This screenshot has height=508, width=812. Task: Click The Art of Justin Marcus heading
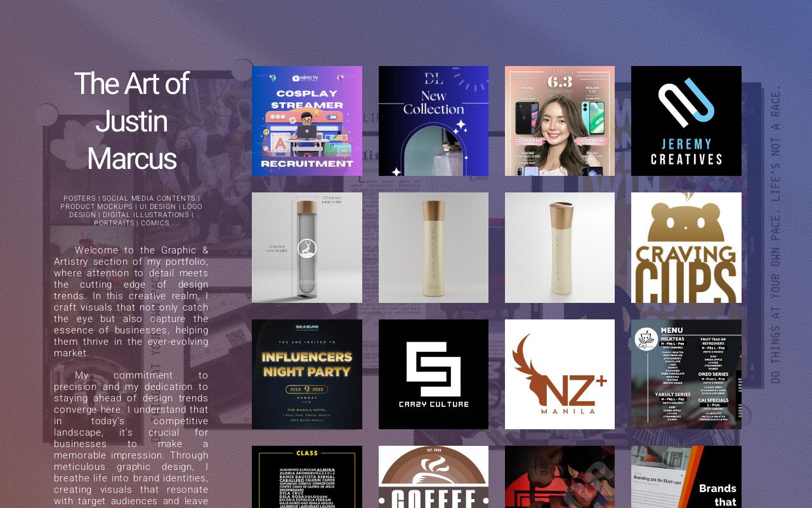(x=131, y=121)
